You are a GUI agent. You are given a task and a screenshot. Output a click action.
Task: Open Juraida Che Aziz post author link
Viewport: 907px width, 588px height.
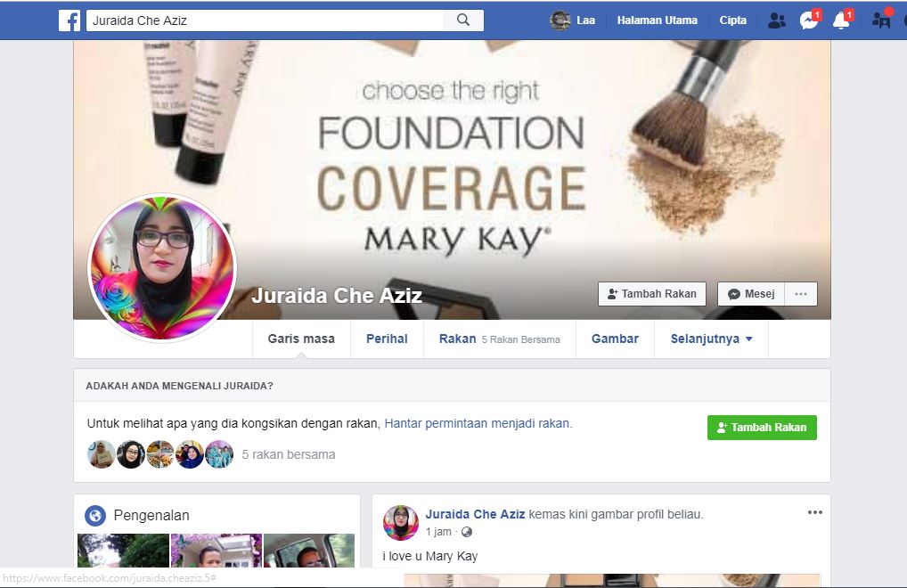click(x=475, y=514)
